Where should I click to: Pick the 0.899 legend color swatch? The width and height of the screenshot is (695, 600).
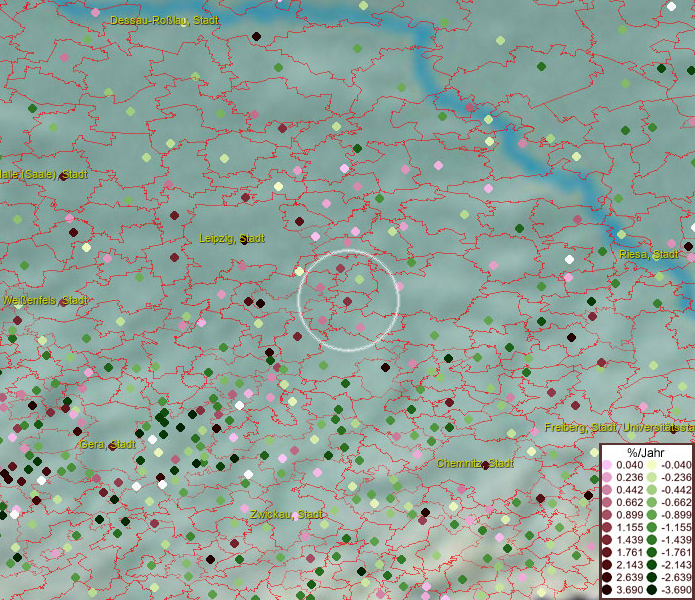tap(607, 515)
